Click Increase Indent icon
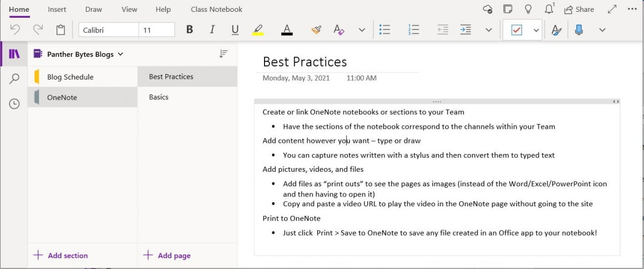The width and height of the screenshot is (644, 269). 465,30
